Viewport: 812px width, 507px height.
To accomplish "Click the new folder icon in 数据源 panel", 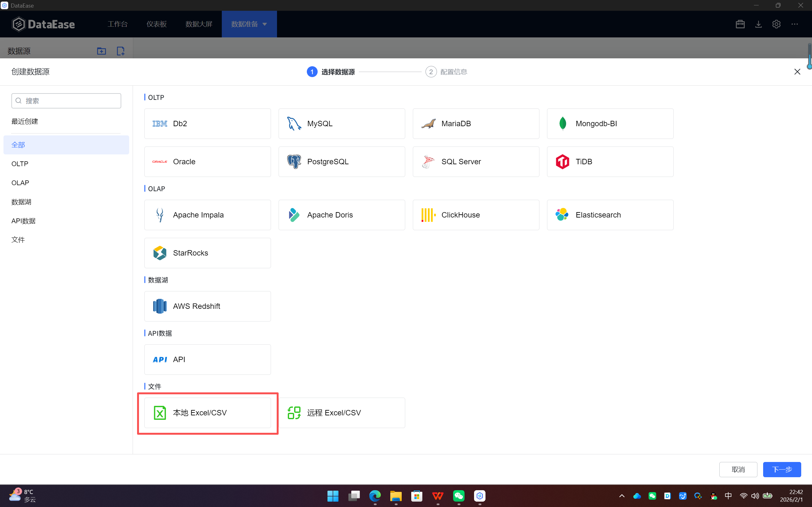I will tap(101, 51).
